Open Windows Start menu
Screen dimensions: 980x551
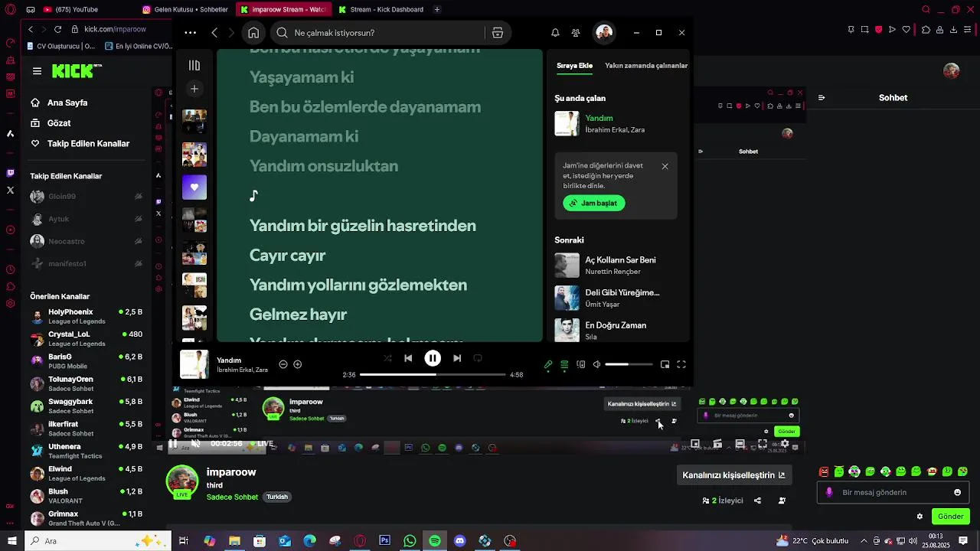pos(11,541)
